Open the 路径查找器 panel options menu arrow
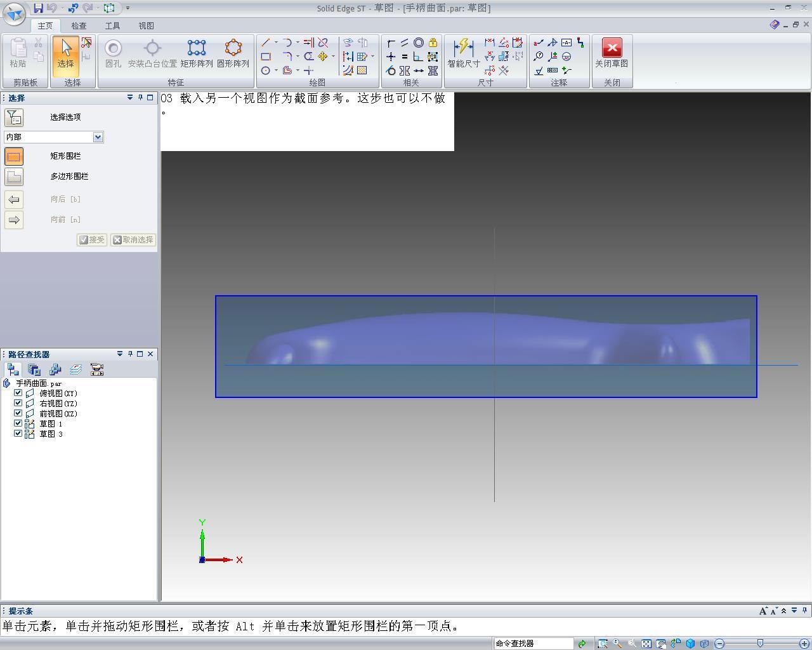Screen dimensions: 812x650 (x=120, y=354)
